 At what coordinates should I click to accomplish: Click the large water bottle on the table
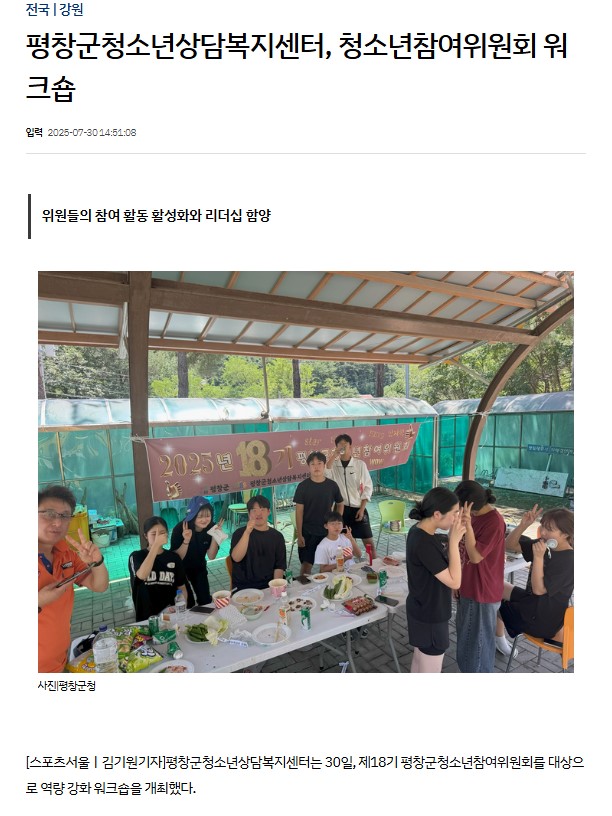105,648
